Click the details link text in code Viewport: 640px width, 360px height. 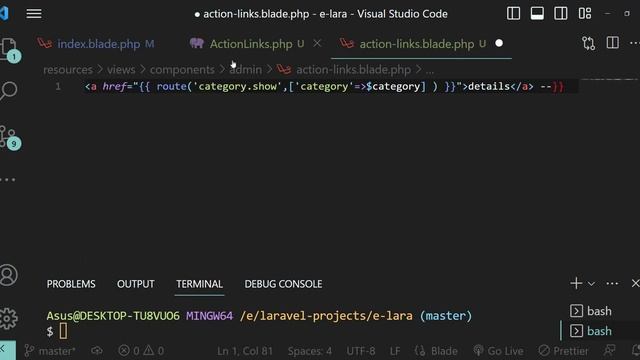489,87
